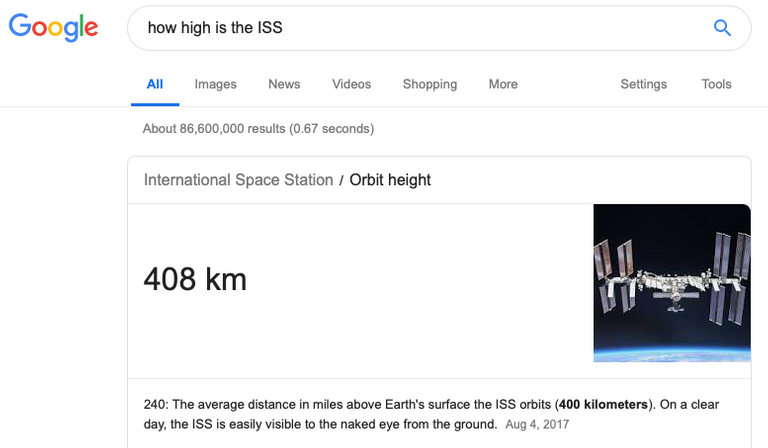Screen dimensions: 768x448
Task: Select the All results tab
Action: pos(155,84)
